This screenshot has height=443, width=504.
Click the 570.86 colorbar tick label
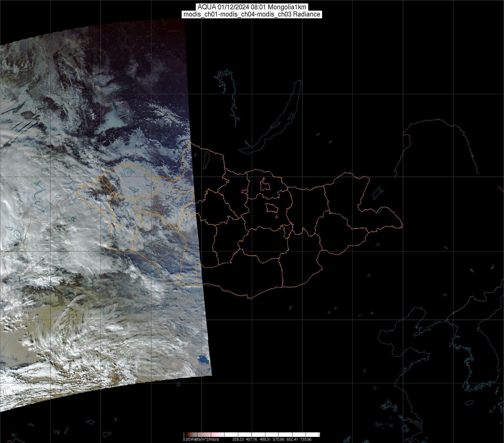(x=278, y=439)
